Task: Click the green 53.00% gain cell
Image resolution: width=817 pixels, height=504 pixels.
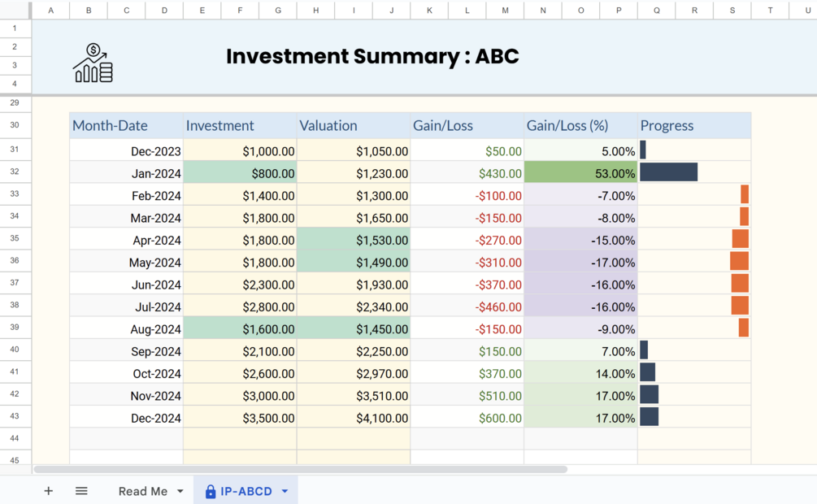Action: [x=580, y=172]
